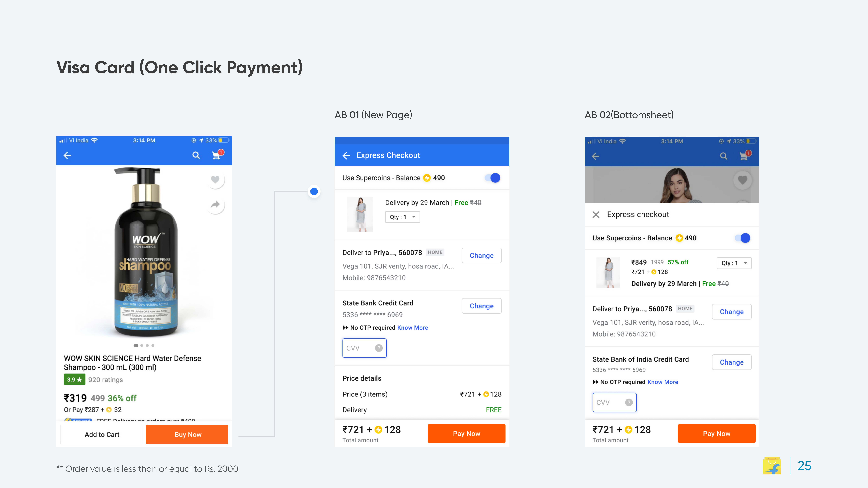Change State Bank of India Credit Card in AB 02

coord(732,362)
